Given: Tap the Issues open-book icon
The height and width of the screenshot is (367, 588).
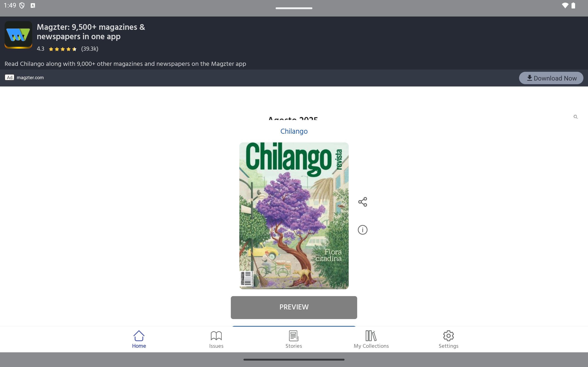Looking at the screenshot, I should (x=216, y=336).
